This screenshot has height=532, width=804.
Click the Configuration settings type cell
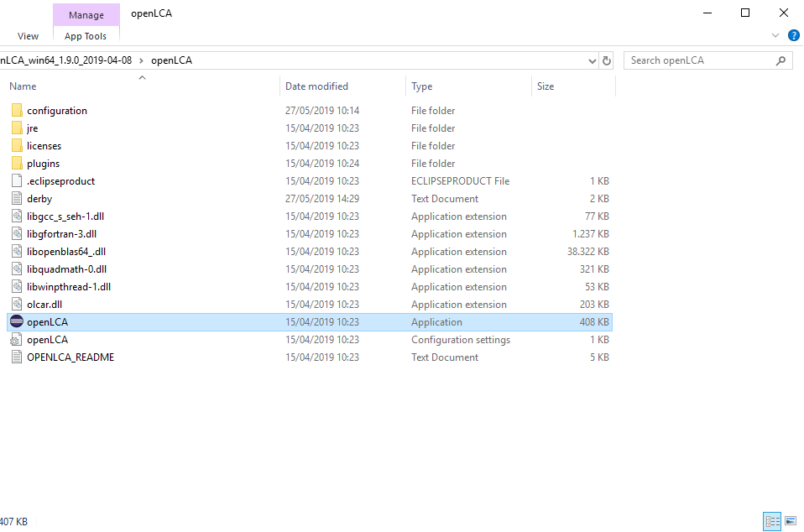(x=461, y=340)
